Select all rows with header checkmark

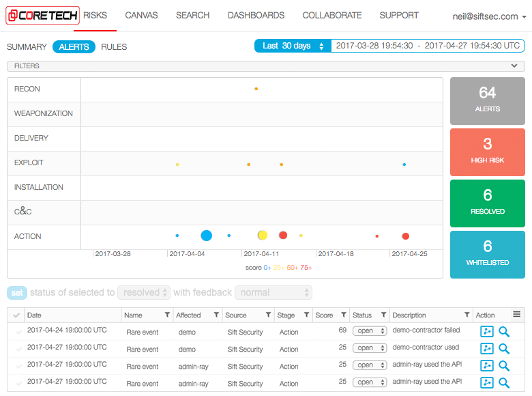coord(16,315)
